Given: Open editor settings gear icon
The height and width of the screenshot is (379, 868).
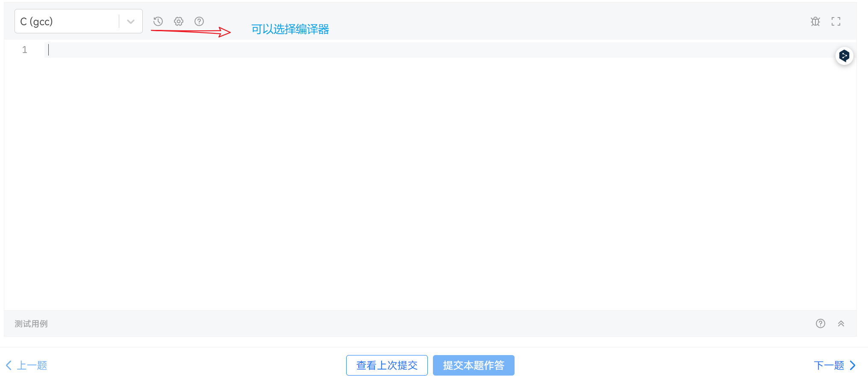Looking at the screenshot, I should pos(179,21).
